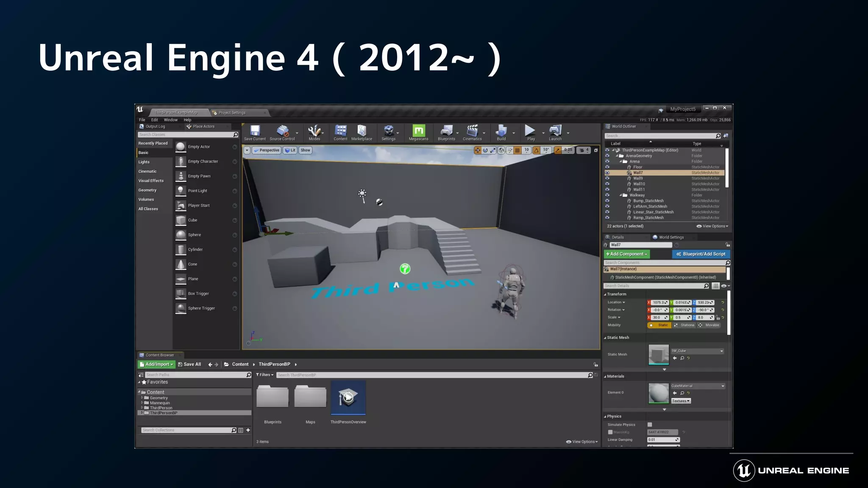Start Play in editor

pyautogui.click(x=531, y=133)
